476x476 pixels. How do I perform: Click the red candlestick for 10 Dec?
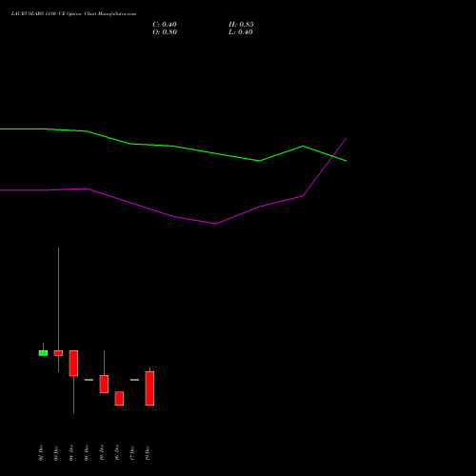(x=104, y=384)
